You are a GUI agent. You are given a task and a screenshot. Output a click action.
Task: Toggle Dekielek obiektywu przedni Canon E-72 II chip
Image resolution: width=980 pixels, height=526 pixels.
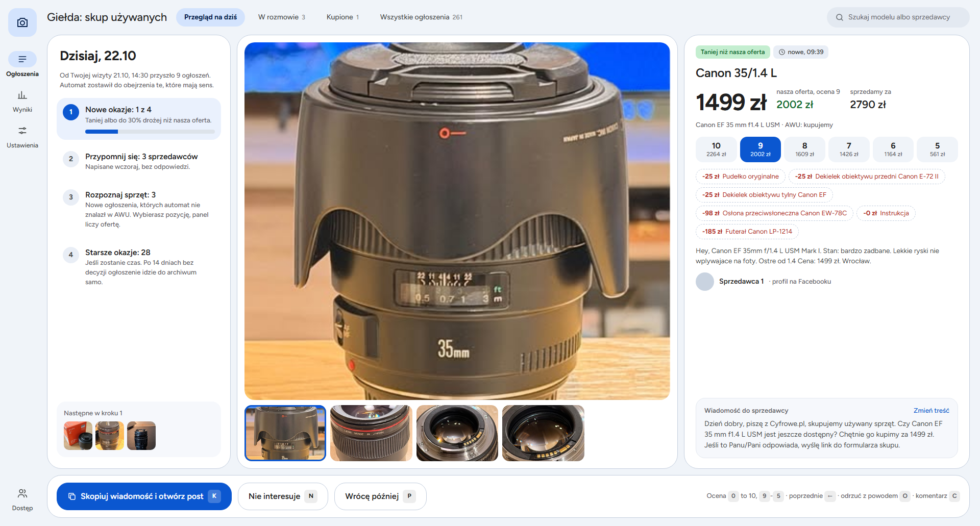pos(867,177)
